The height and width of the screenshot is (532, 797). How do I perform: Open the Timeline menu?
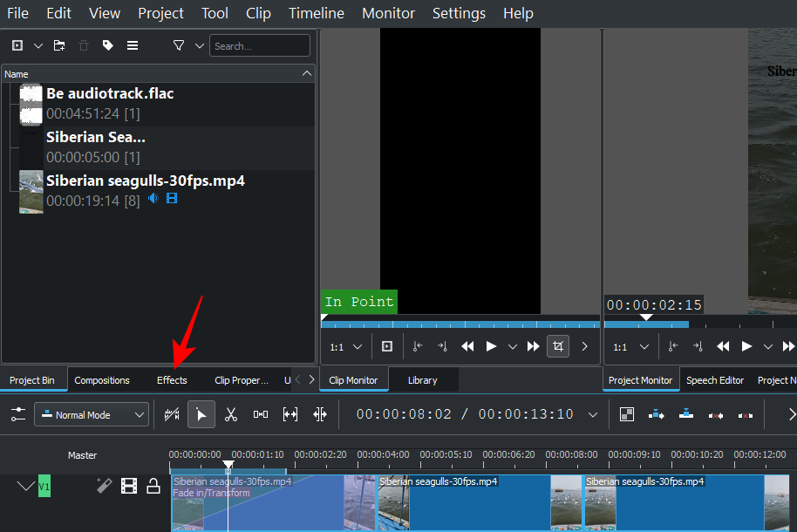pyautogui.click(x=316, y=13)
